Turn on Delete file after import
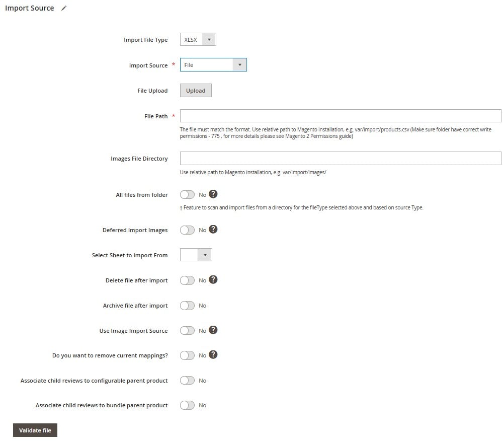 click(187, 280)
